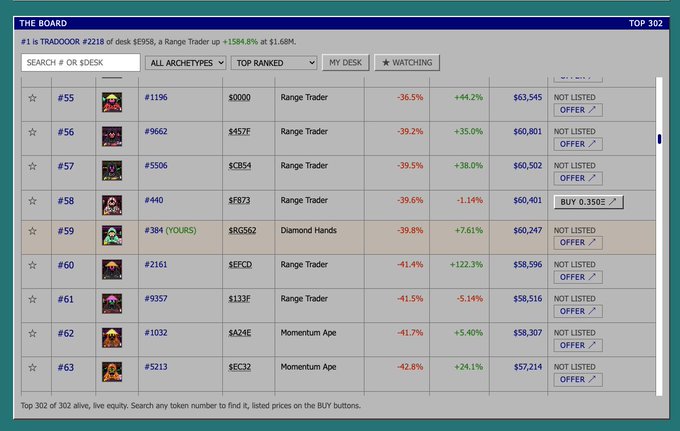The image size is (680, 431).
Task: Select the equity value $57,214
Action: click(x=528, y=367)
